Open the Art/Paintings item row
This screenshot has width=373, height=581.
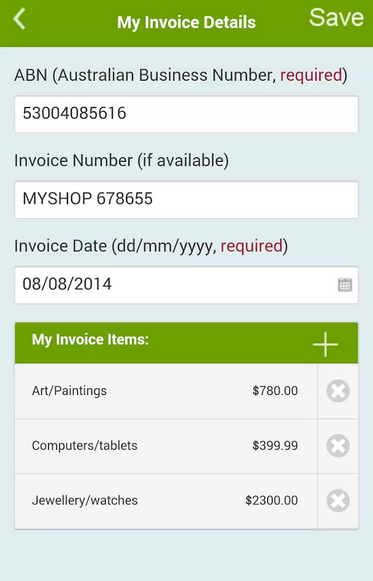[166, 391]
